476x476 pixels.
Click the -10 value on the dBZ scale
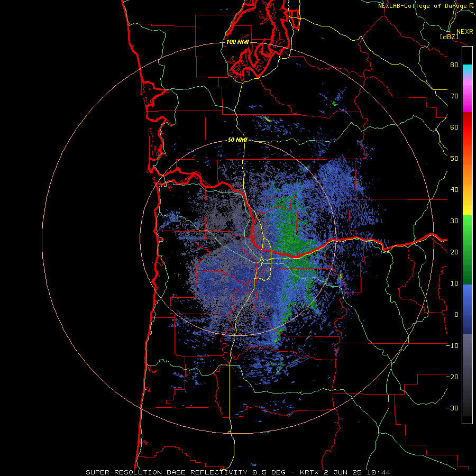[452, 345]
